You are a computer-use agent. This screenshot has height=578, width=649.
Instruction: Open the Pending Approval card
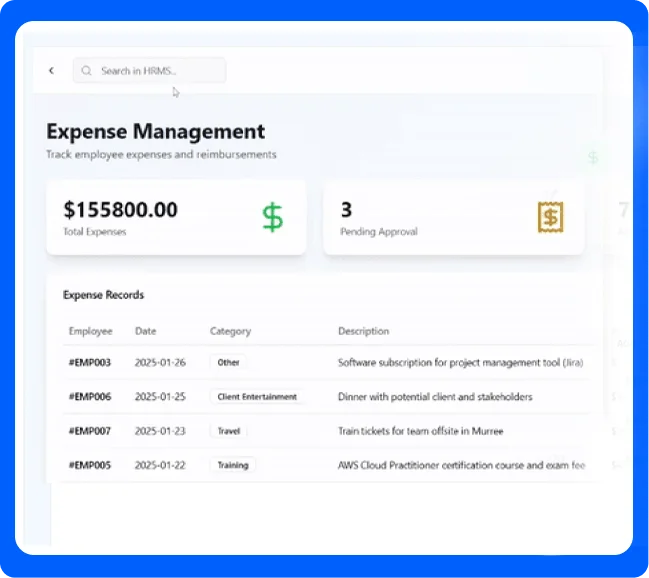pos(453,217)
